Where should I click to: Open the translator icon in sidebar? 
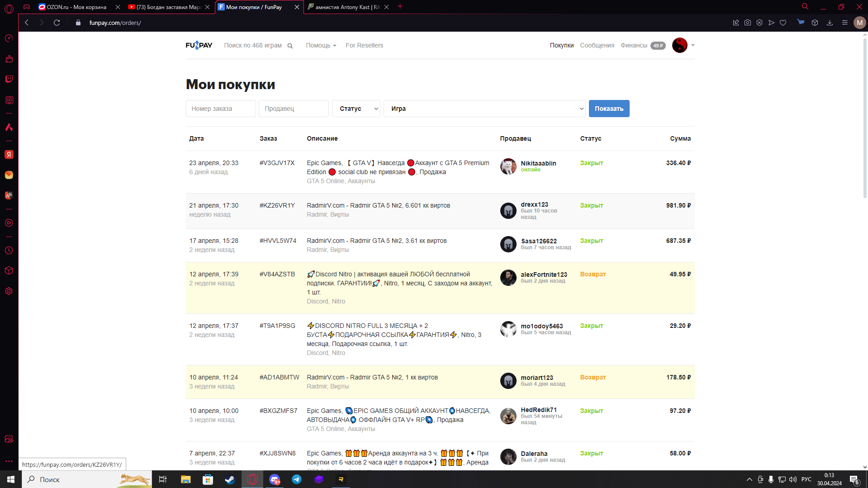point(9,195)
